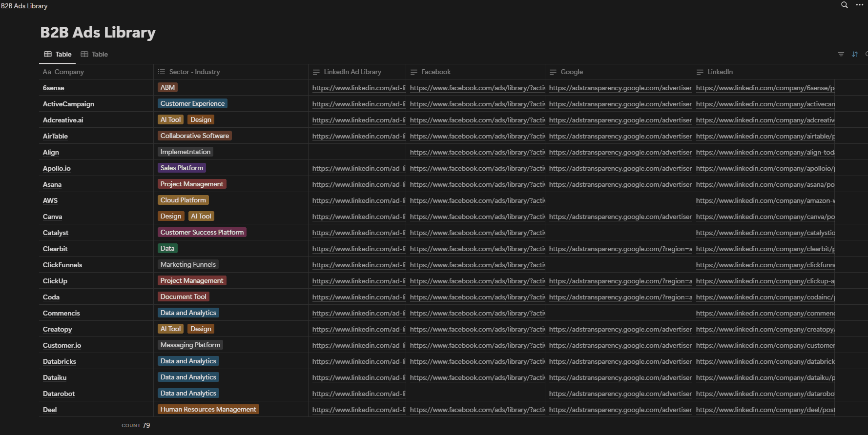
Task: Click the Collaborative Software tag
Action: (x=194, y=136)
